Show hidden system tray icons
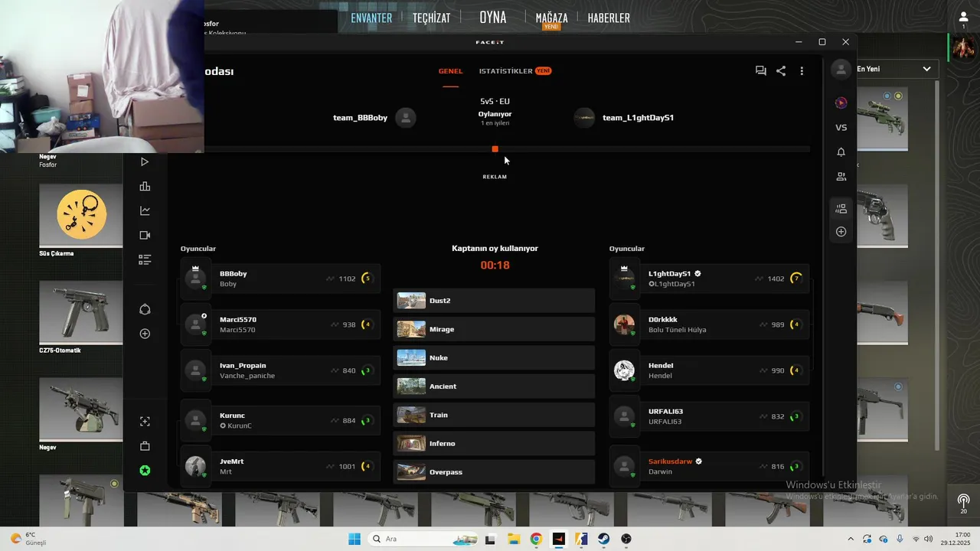Image resolution: width=980 pixels, height=551 pixels. [851, 539]
